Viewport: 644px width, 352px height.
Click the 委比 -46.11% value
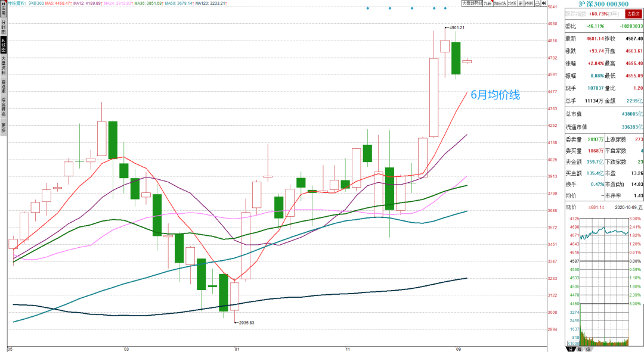[x=595, y=26]
